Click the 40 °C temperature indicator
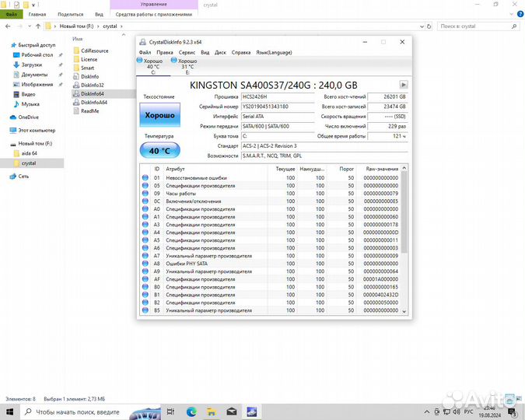Screen dimensions: 525x420 pyautogui.click(x=159, y=150)
